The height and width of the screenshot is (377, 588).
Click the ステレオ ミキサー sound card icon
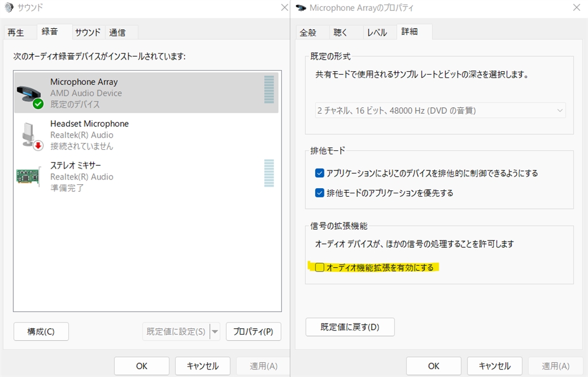[x=28, y=177]
